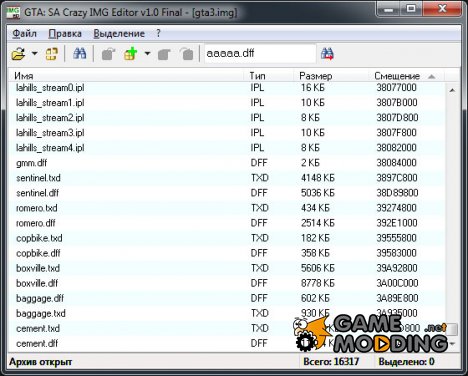Open the Файл menu
Image resolution: width=468 pixels, height=376 pixels.
pyautogui.click(x=24, y=33)
